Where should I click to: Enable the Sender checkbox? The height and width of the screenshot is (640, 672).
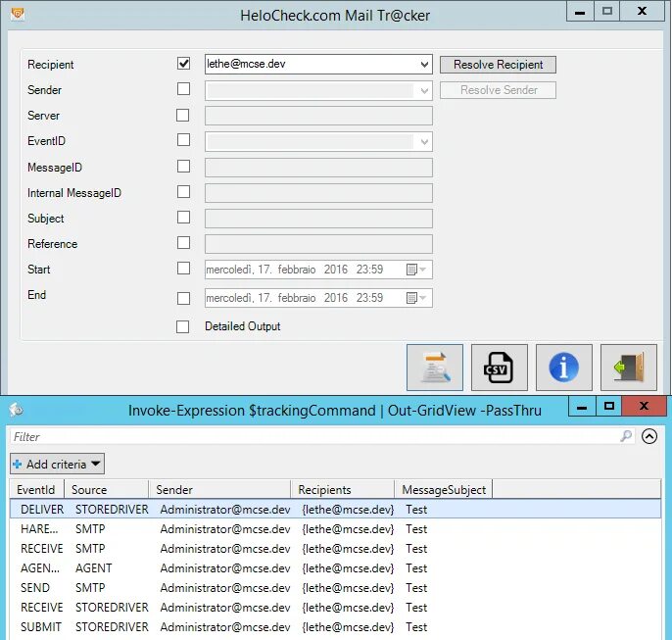[x=183, y=89]
